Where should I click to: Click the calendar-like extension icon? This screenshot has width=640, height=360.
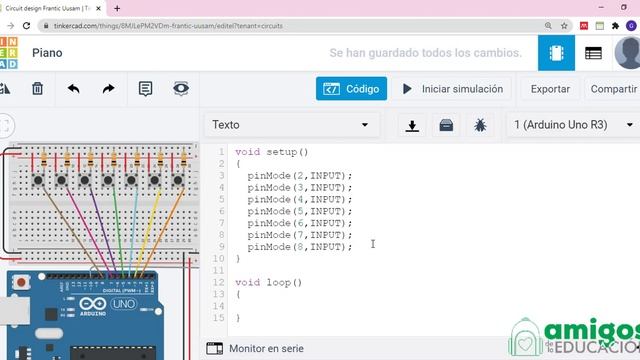[x=600, y=26]
